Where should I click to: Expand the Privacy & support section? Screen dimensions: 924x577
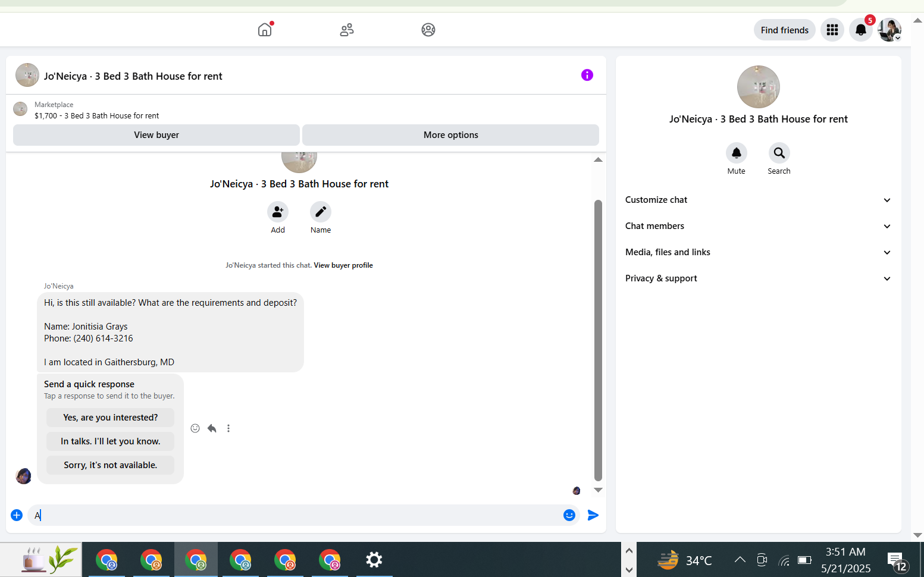(759, 278)
